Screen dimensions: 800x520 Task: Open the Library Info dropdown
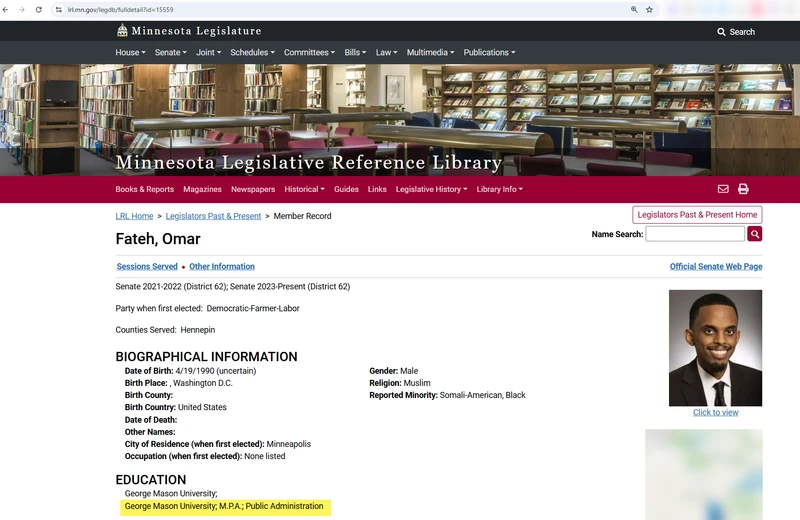point(499,189)
